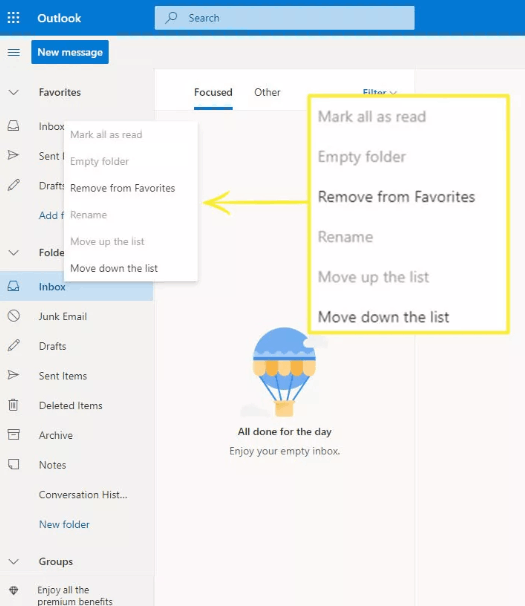Click the Deleted Items trash icon
Image resolution: width=525 pixels, height=606 pixels.
[x=14, y=405]
